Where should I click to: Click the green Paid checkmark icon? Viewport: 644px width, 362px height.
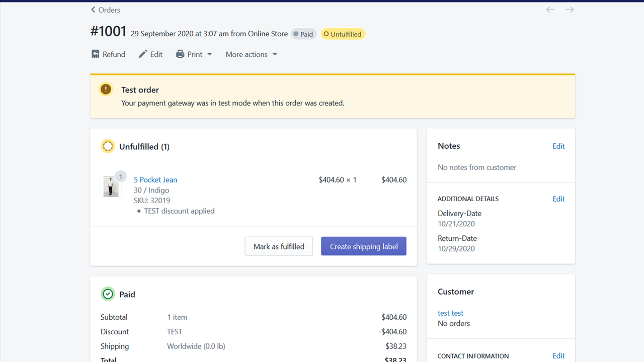[108, 294]
